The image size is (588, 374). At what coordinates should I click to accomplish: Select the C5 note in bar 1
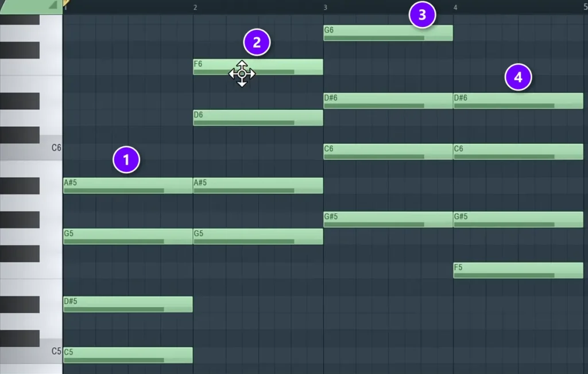tap(128, 355)
